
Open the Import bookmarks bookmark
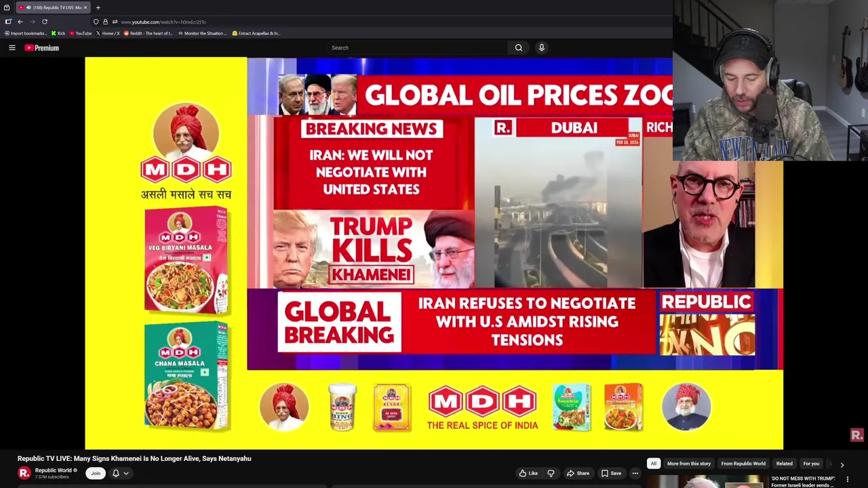point(26,33)
